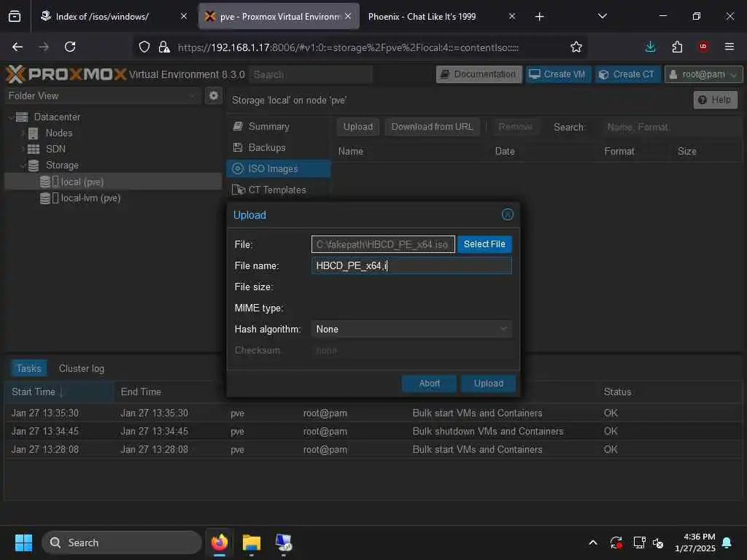Viewport: 747px width, 560px height.
Task: Click the SDN grid icon
Action: (x=34, y=149)
